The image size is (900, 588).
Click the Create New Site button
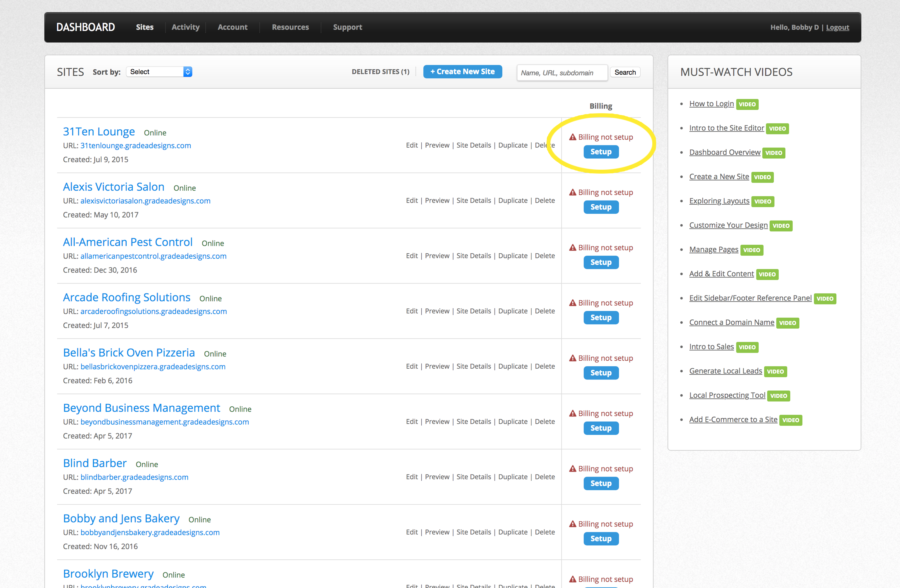click(463, 72)
